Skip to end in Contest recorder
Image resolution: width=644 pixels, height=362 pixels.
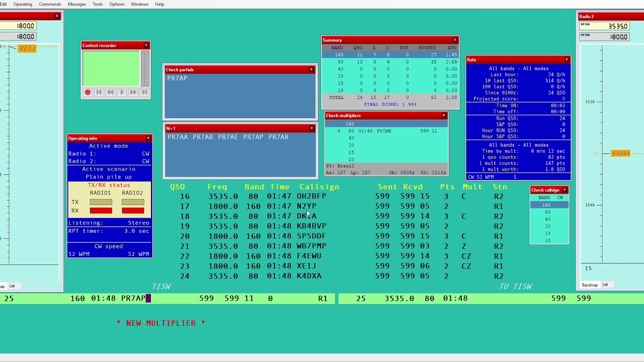click(x=144, y=93)
